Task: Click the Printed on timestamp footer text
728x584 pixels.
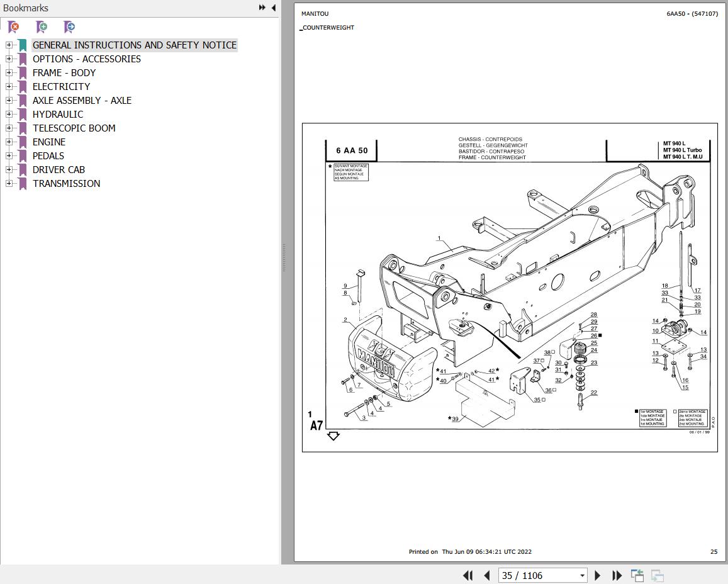Action: click(470, 551)
